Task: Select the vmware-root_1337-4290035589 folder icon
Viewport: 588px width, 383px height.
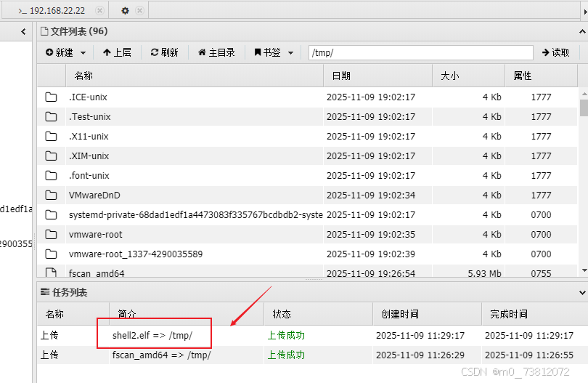Action: (51, 254)
